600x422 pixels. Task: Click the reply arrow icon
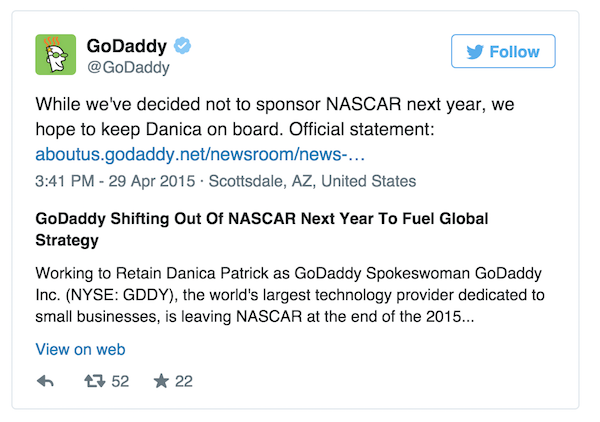coord(45,381)
